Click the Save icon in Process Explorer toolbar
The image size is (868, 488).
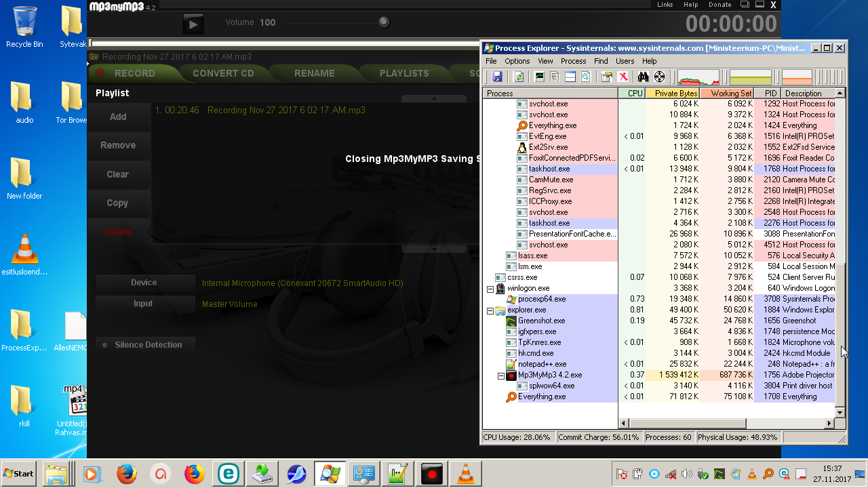pos(497,77)
